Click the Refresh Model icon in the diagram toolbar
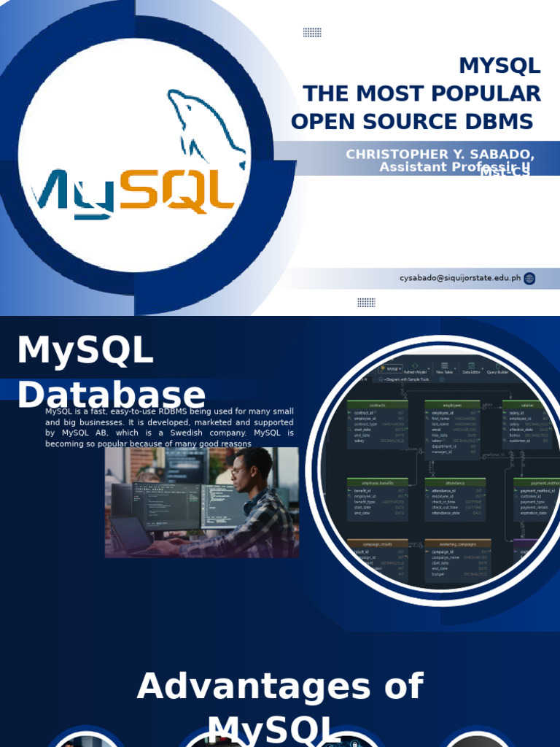Viewport: 560px width, 747px height. coord(415,366)
